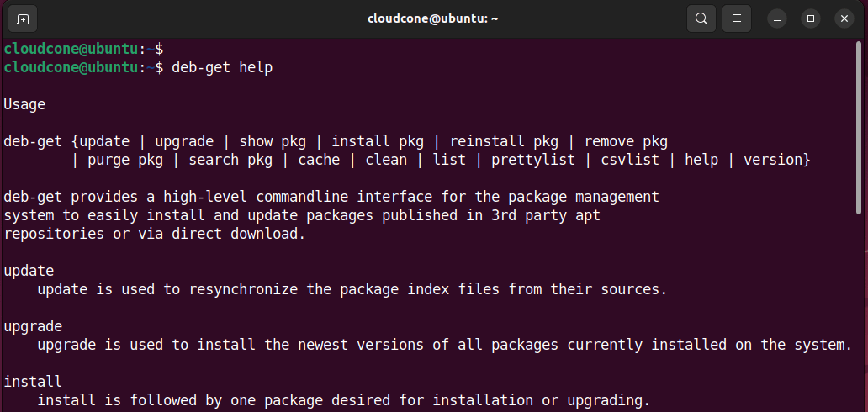Open a new terminal tab

point(23,18)
